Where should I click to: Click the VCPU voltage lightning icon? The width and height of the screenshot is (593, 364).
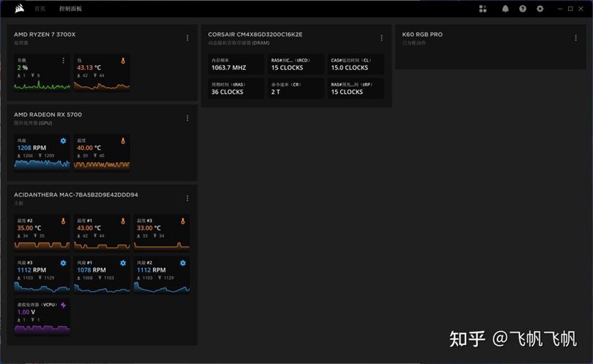[63, 305]
